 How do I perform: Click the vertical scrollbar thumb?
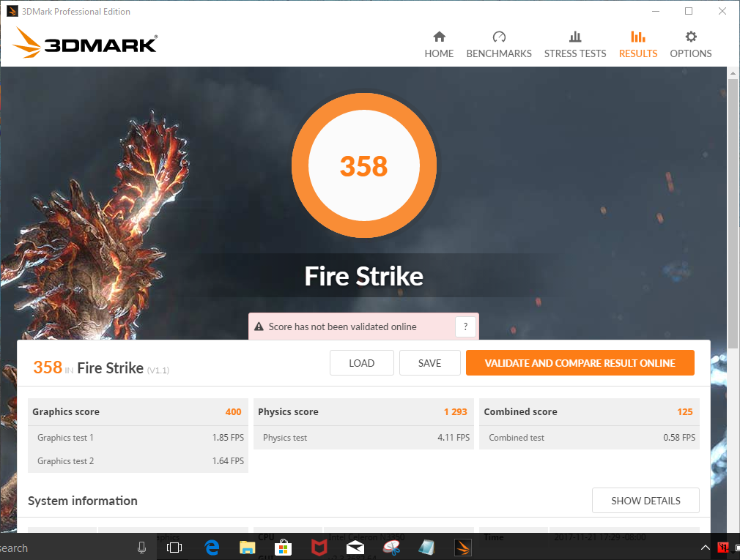[x=733, y=214]
